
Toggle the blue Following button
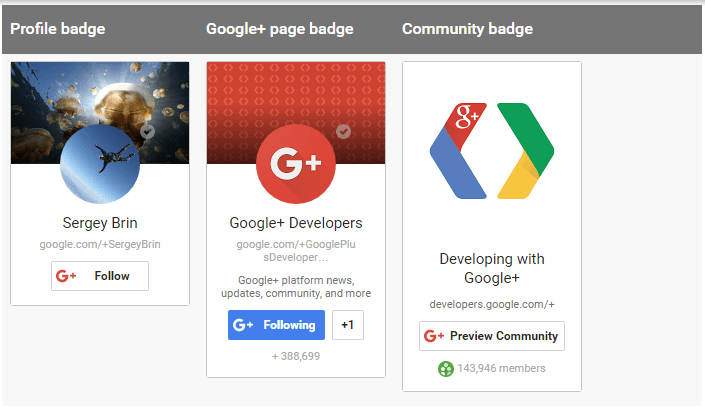coord(276,325)
